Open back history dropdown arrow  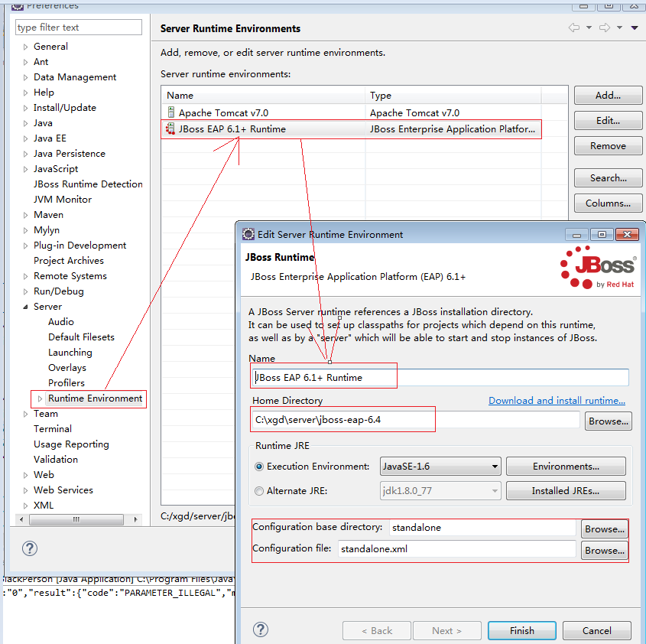pos(589,28)
